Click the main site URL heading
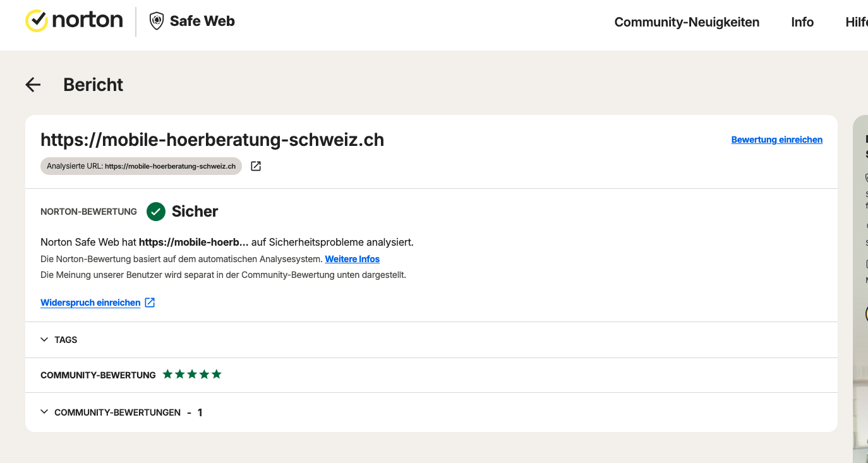Screen dimensions: 868x463 coord(212,140)
